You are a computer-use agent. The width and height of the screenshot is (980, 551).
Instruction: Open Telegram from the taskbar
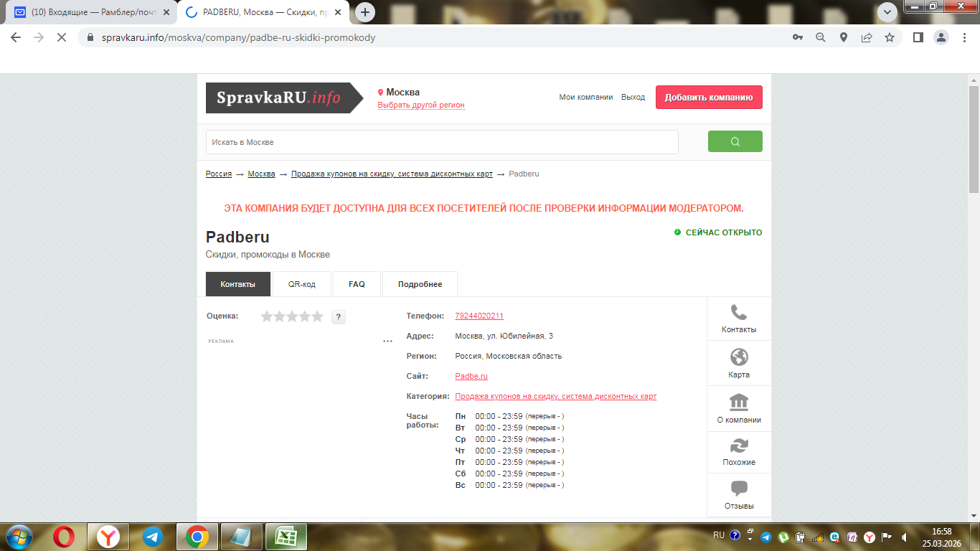click(x=152, y=537)
